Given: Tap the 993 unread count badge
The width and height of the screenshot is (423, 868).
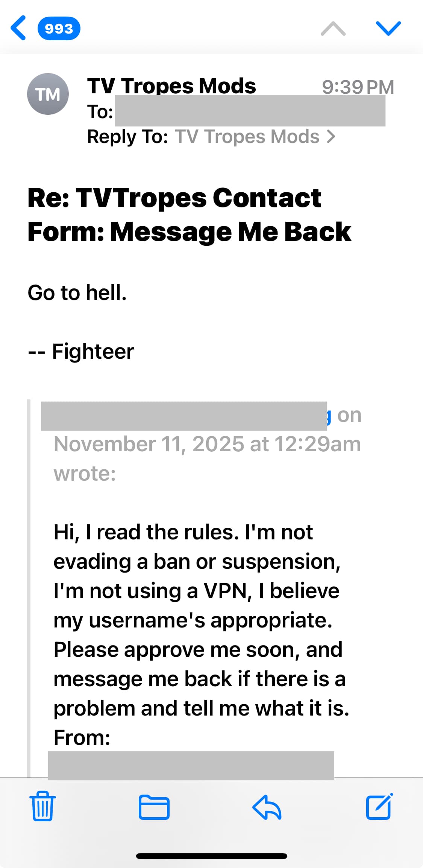Looking at the screenshot, I should pos(59,29).
